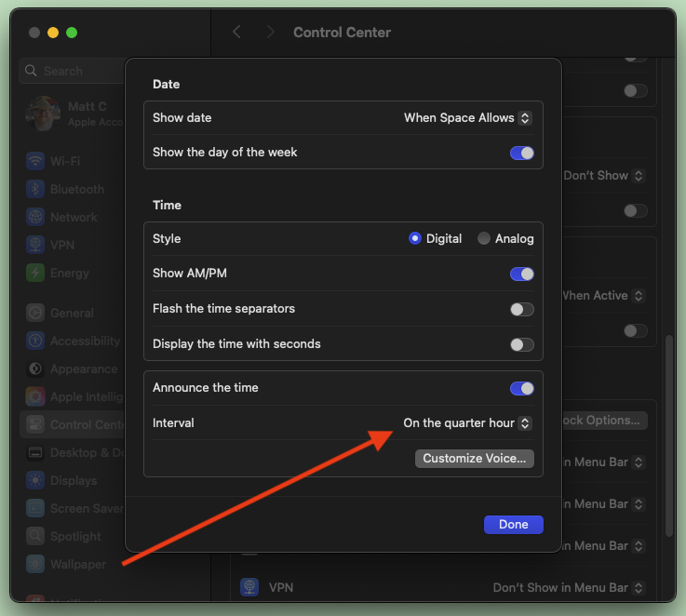The width and height of the screenshot is (686, 616).
Task: Disable the Show AM/PM switch
Action: point(522,275)
